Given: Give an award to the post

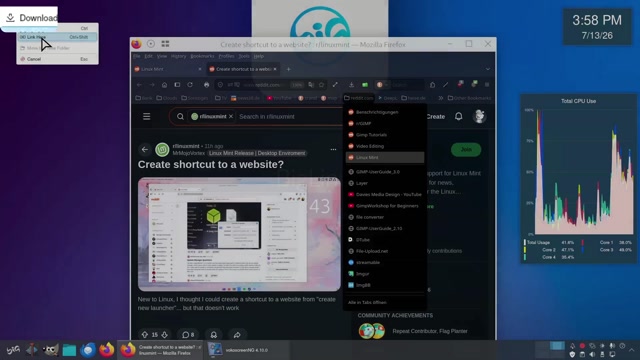Looking at the screenshot, I should click(213, 335).
